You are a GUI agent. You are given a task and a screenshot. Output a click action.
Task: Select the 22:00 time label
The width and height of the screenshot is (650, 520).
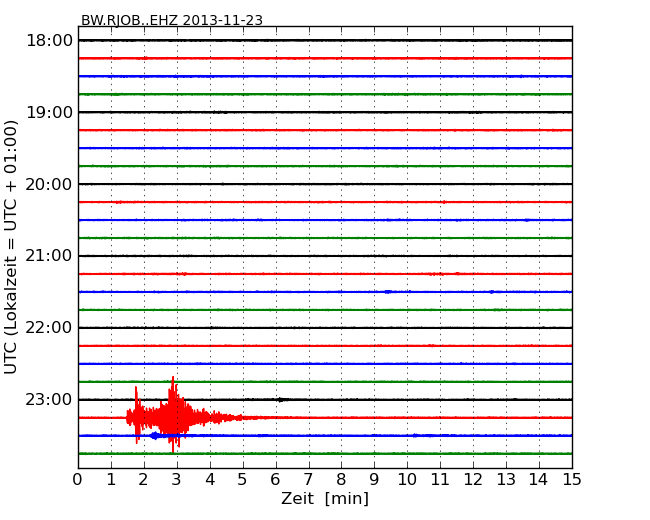(x=49, y=328)
